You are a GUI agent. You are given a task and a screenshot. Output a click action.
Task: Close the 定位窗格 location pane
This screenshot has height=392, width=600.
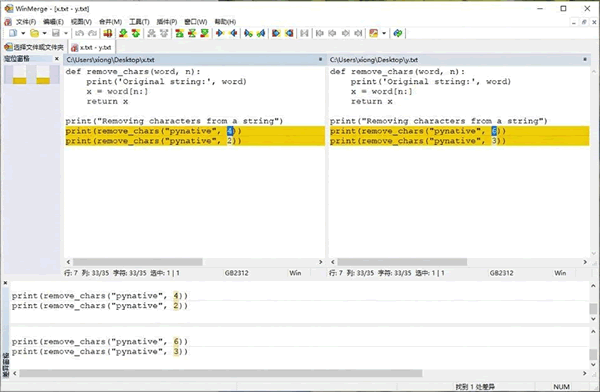click(x=57, y=59)
